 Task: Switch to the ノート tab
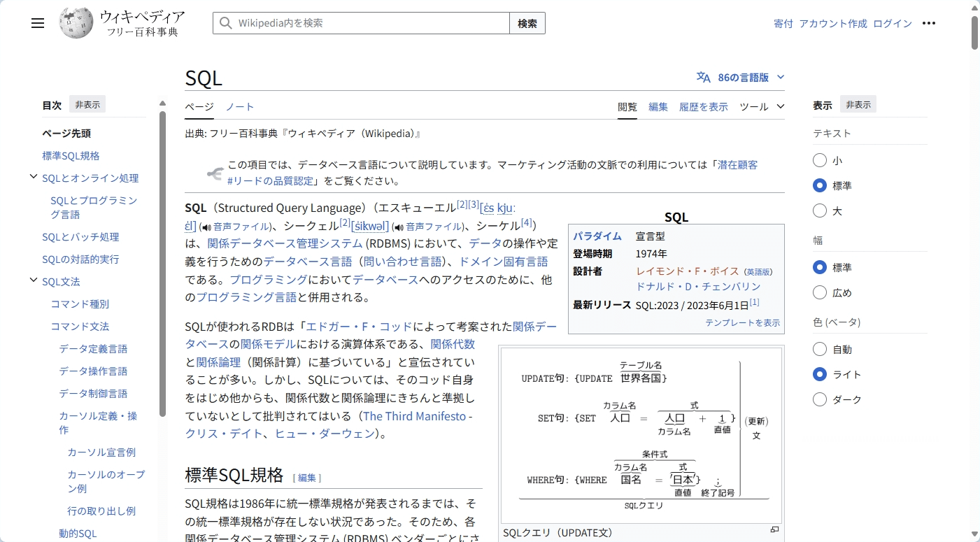coord(240,106)
